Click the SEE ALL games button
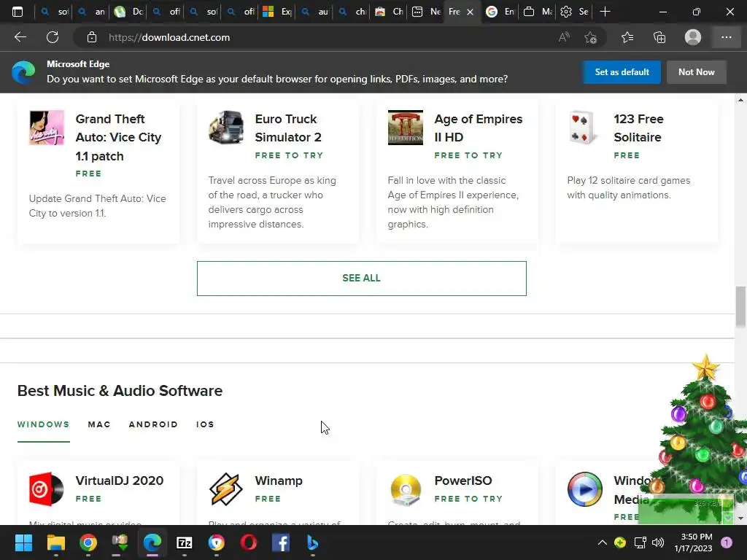Viewport: 747px width, 560px height. click(362, 278)
